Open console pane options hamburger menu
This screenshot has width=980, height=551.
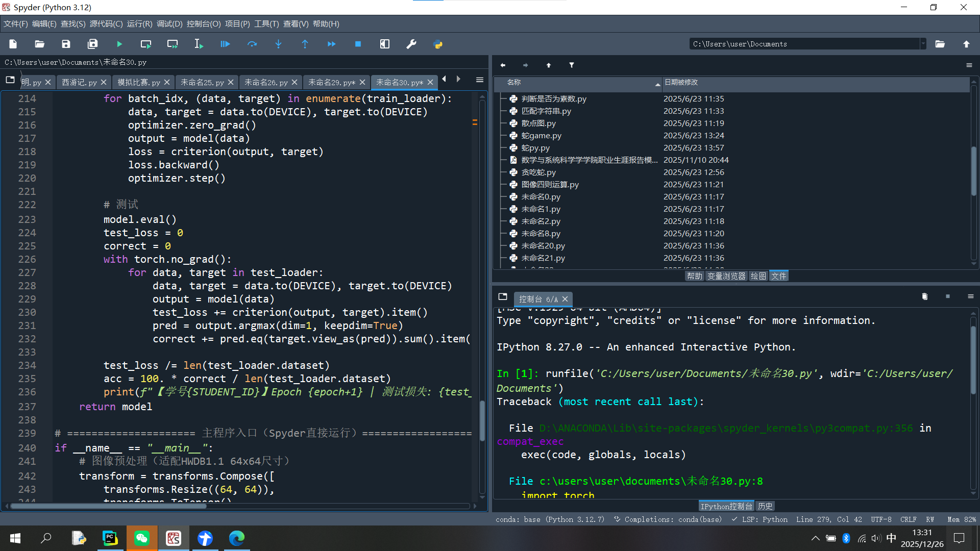pyautogui.click(x=971, y=297)
